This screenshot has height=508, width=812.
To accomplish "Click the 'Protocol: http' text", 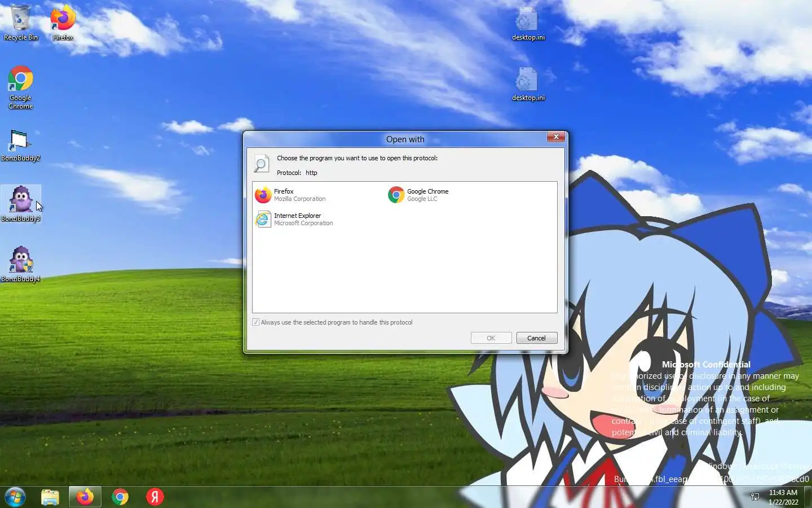I will coord(297,173).
